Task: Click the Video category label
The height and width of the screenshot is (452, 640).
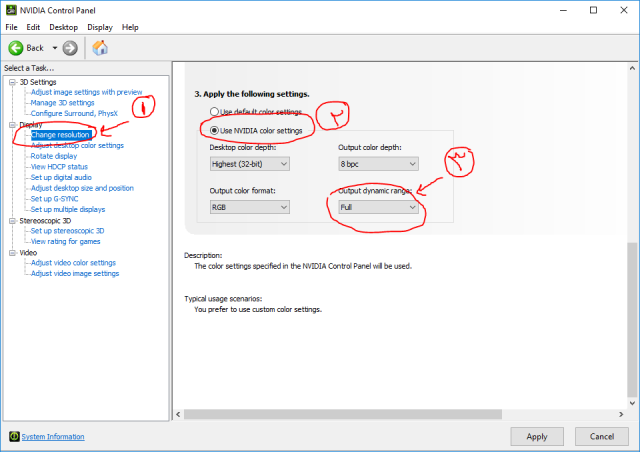Action: [x=28, y=253]
